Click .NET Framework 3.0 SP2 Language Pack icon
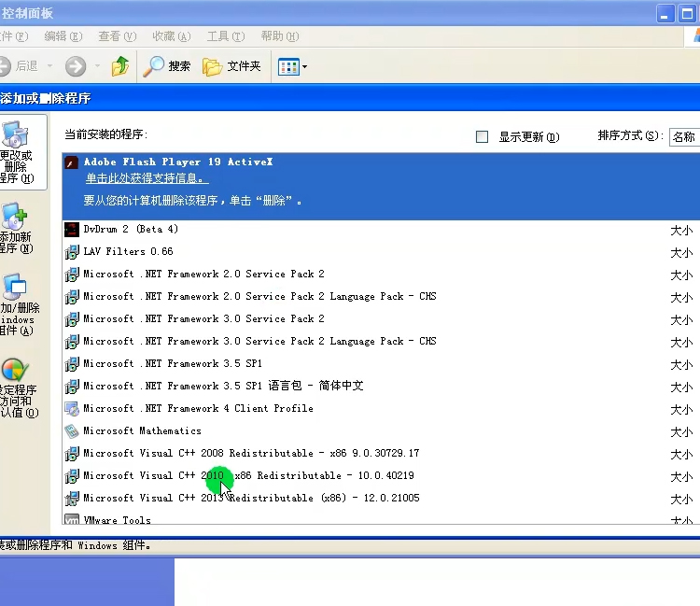Viewport: 700px width, 606px height. tap(72, 341)
